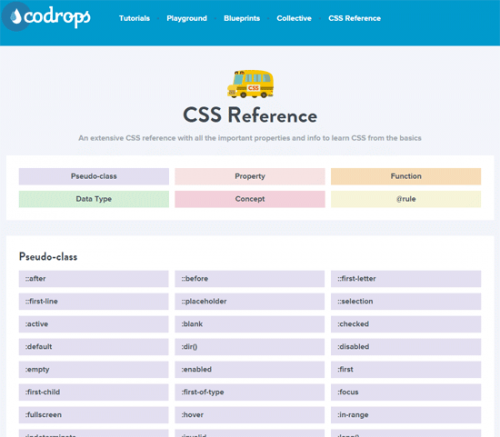
Task: Open CSS Reference in the header
Action: point(354,18)
